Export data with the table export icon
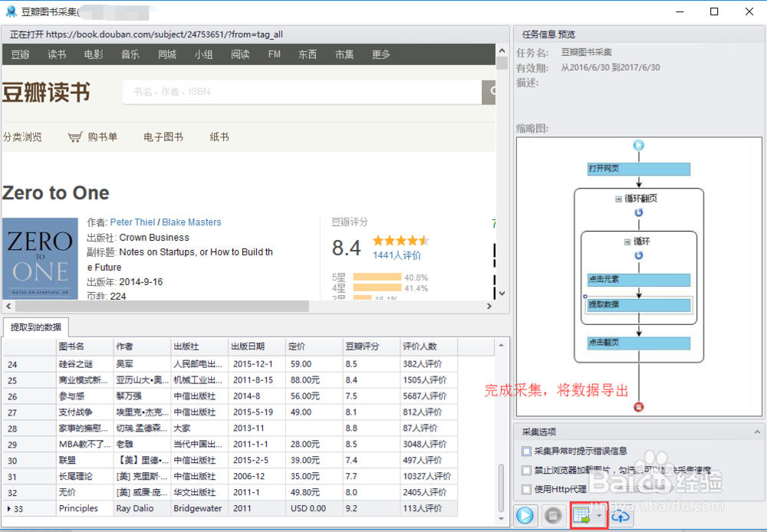 [582, 515]
